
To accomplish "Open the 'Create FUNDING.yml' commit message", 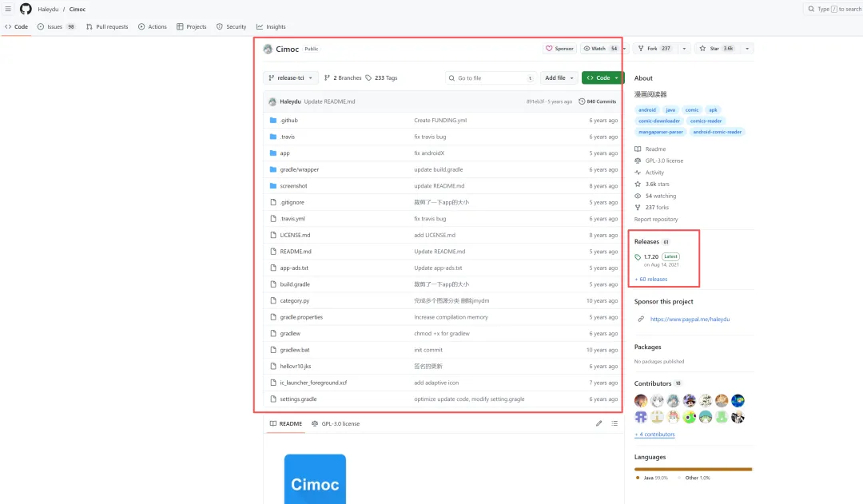I will click(440, 120).
